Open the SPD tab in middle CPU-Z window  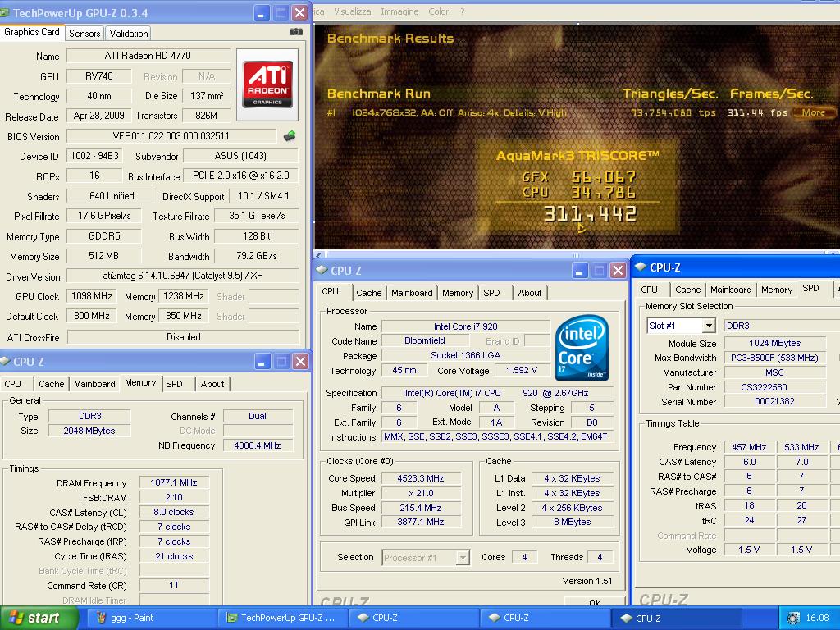(492, 293)
